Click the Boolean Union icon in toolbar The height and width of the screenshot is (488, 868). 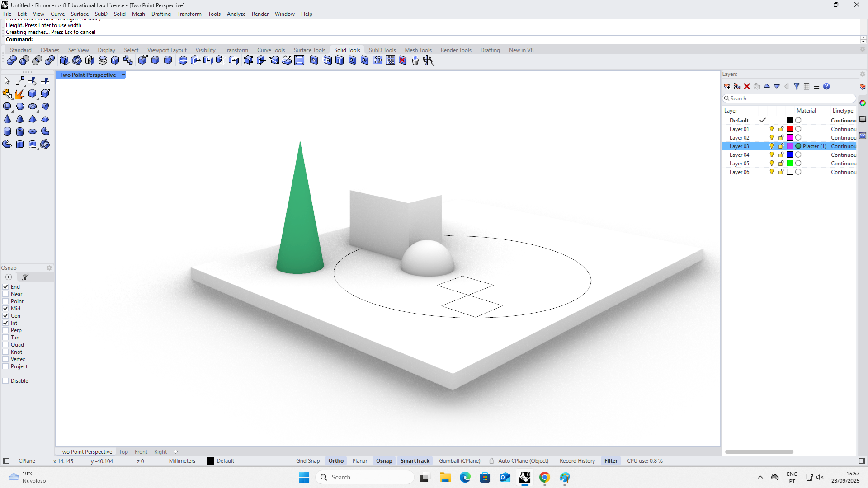(x=12, y=61)
